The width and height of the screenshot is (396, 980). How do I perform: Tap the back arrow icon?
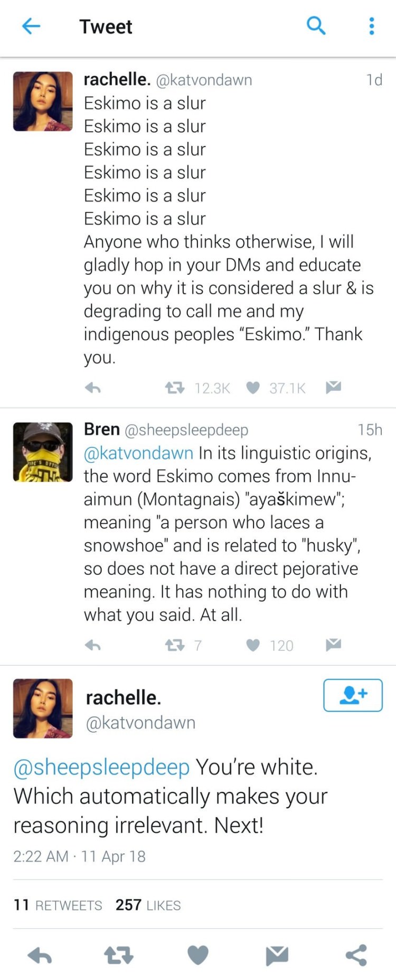(31, 26)
